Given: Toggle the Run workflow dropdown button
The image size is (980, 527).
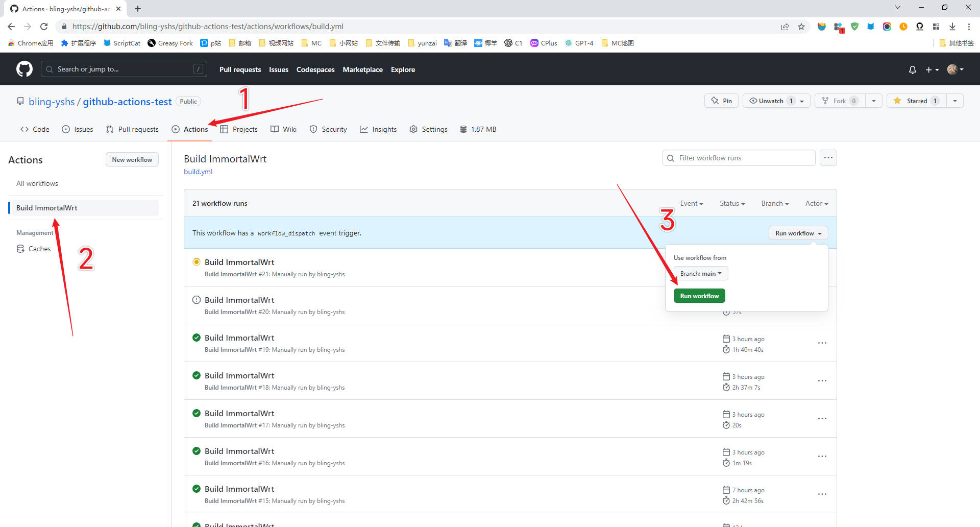Looking at the screenshot, I should pyautogui.click(x=798, y=233).
